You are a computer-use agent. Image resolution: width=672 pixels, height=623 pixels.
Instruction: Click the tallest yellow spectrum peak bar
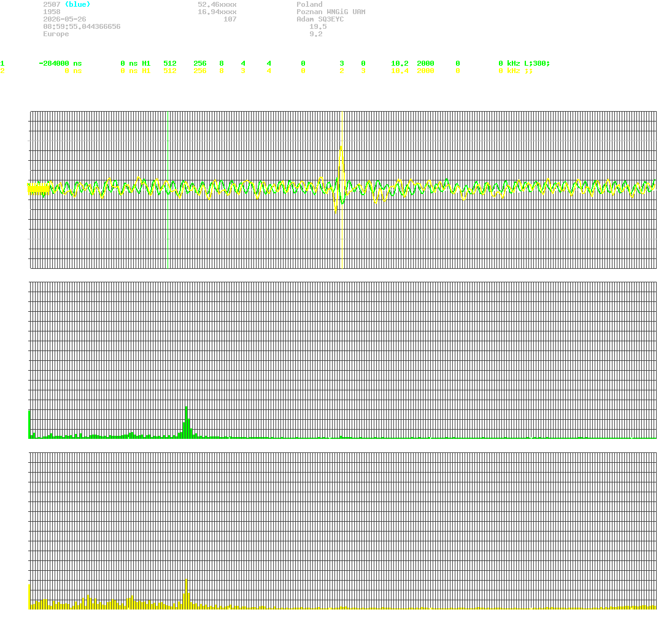[x=187, y=594]
